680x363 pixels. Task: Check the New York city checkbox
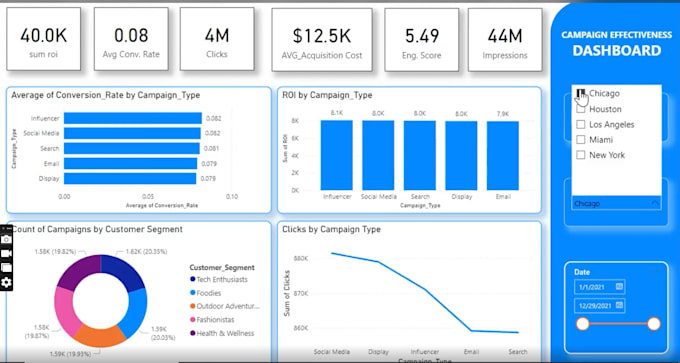(x=581, y=155)
